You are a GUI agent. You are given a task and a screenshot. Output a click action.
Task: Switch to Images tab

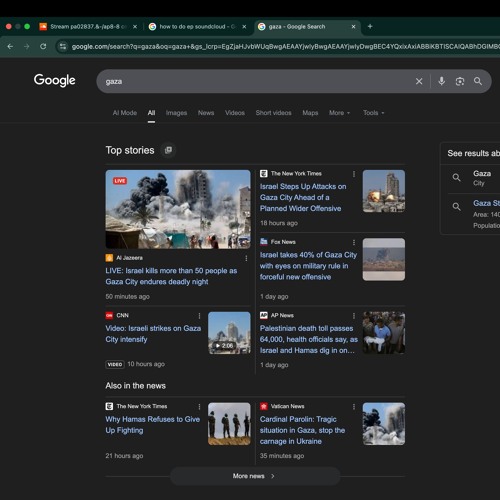(x=176, y=113)
